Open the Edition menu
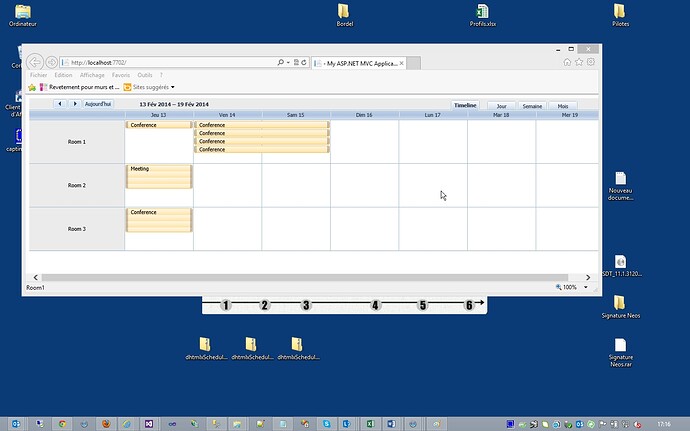 [x=63, y=75]
